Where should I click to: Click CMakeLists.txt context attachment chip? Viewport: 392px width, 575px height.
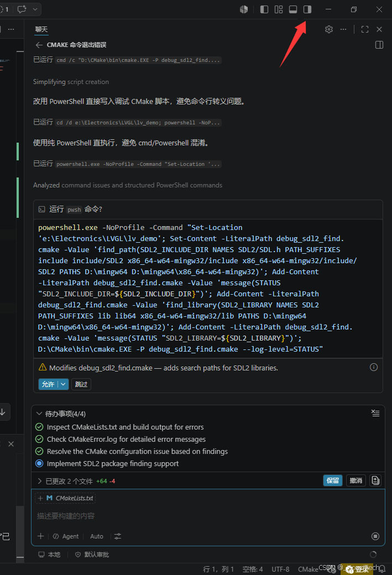pyautogui.click(x=65, y=498)
